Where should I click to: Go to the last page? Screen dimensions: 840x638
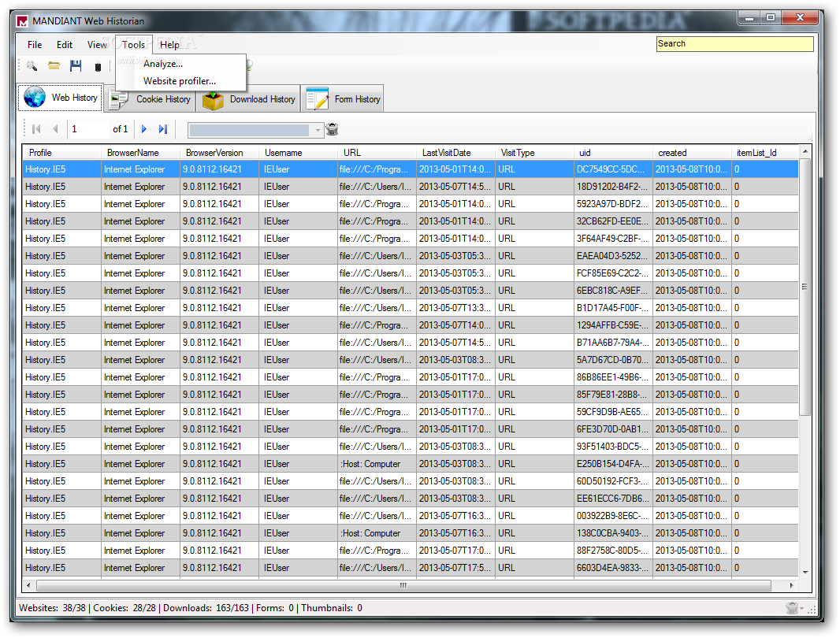pos(163,129)
